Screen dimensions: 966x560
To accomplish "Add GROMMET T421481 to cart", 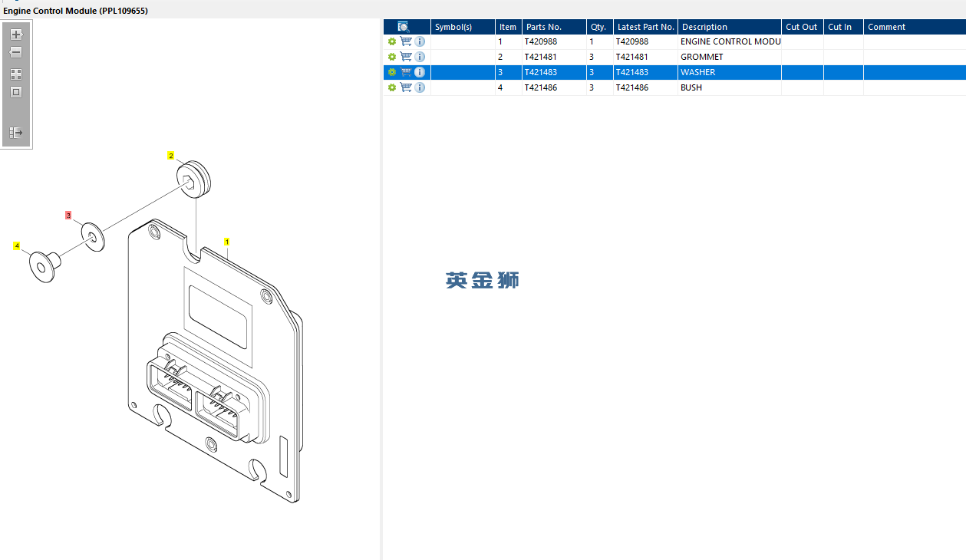I will [x=406, y=57].
